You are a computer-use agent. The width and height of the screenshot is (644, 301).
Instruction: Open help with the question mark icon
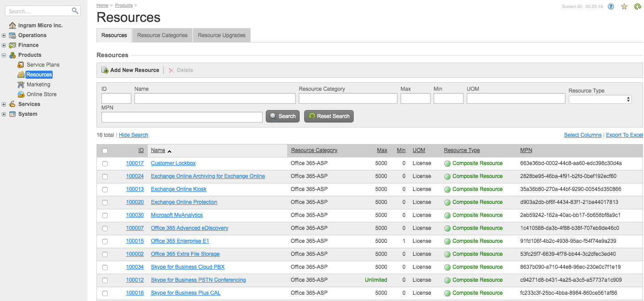pos(611,7)
